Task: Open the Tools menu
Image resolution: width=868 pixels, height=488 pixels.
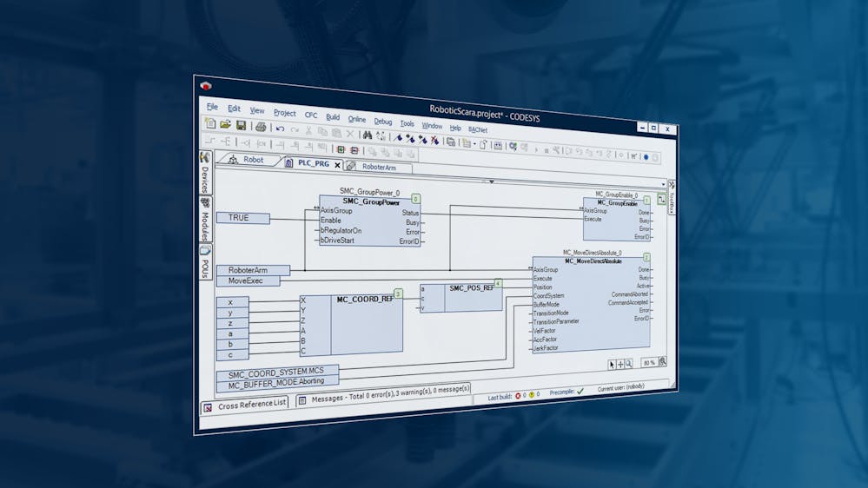Action: tap(407, 123)
